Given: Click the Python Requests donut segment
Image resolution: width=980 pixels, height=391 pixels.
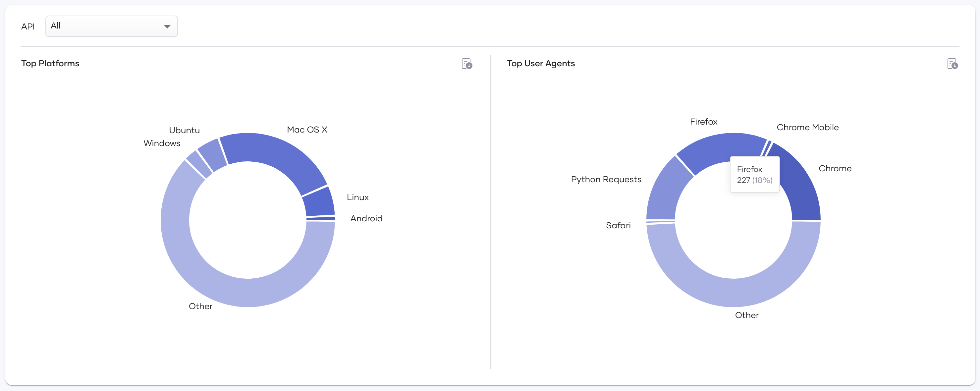Looking at the screenshot, I should click(x=667, y=190).
